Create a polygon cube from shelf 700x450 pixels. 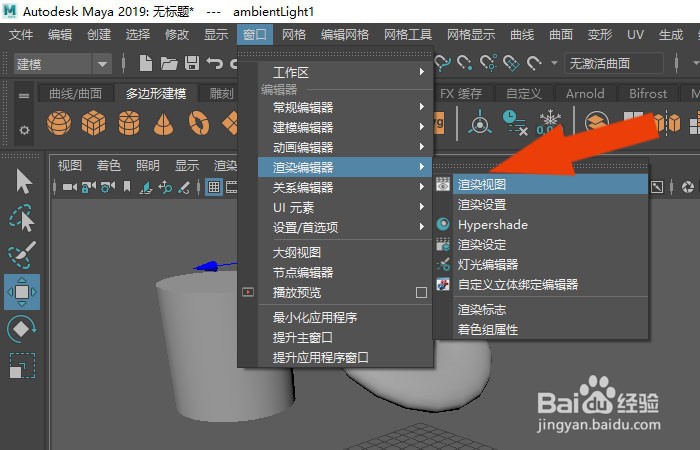(93, 123)
